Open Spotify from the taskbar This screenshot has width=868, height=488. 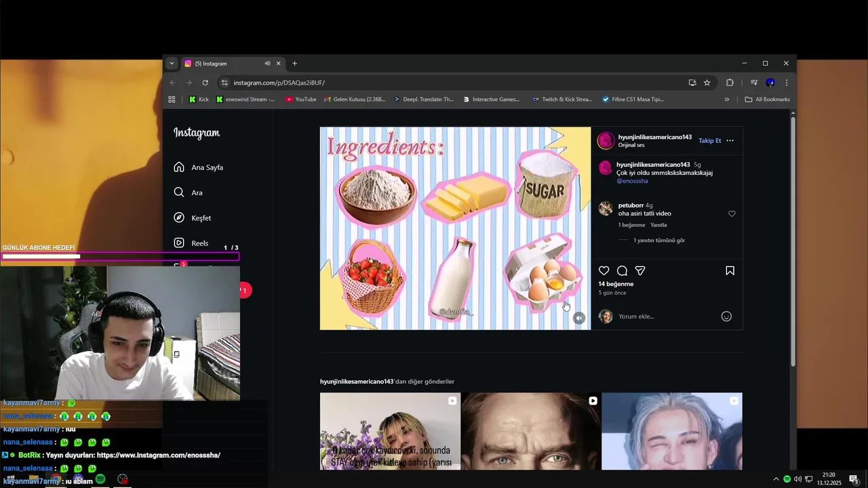(100, 479)
